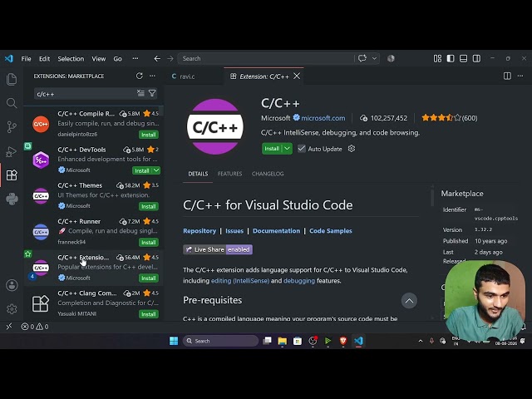Image resolution: width=532 pixels, height=399 pixels.
Task: Toggle the Auto Update checkbox
Action: (301, 149)
